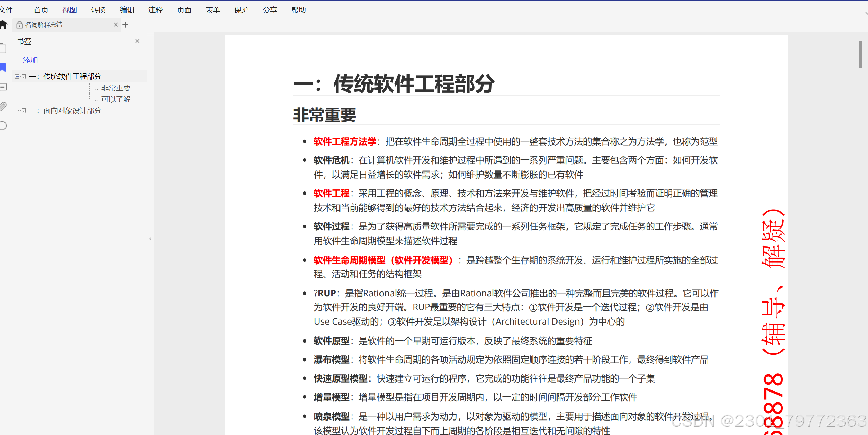Viewport: 868px width, 435px height.
Task: Collapse the 一：传统软件工程部分 bookmark node
Action: pyautogui.click(x=17, y=77)
